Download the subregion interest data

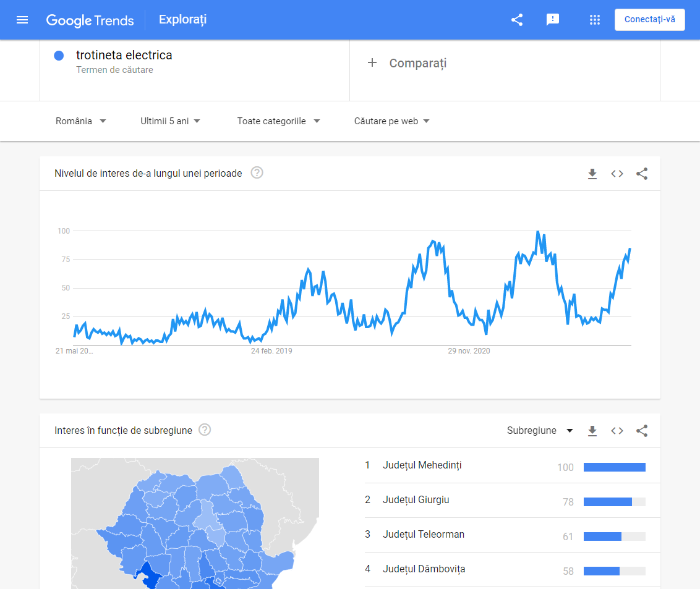[592, 431]
